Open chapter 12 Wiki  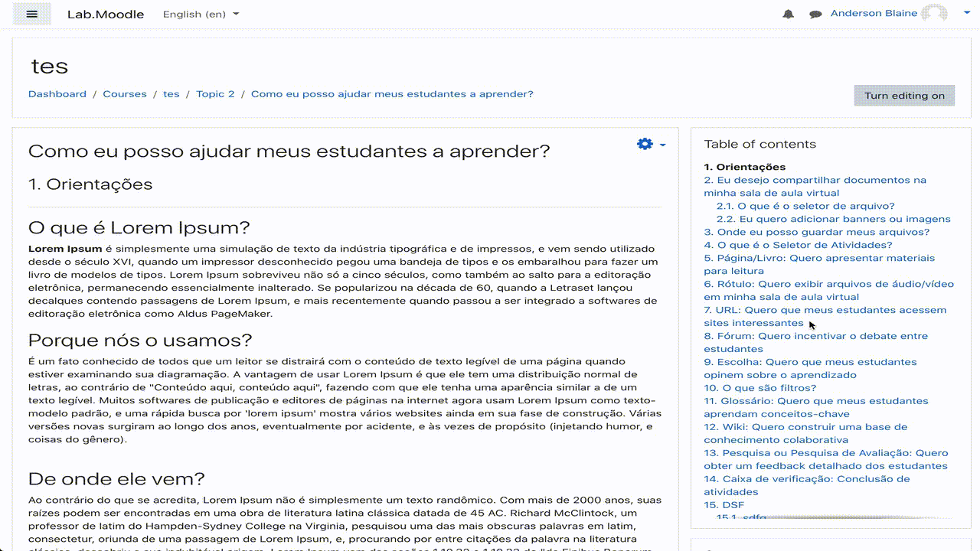805,433
